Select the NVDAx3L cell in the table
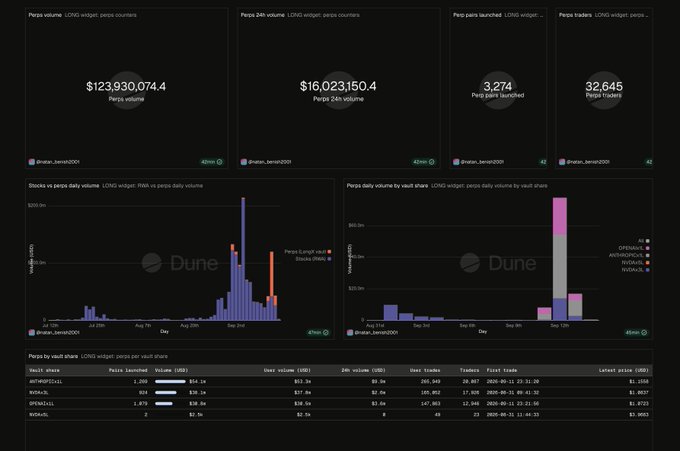The height and width of the screenshot is (451, 680). (x=39, y=392)
